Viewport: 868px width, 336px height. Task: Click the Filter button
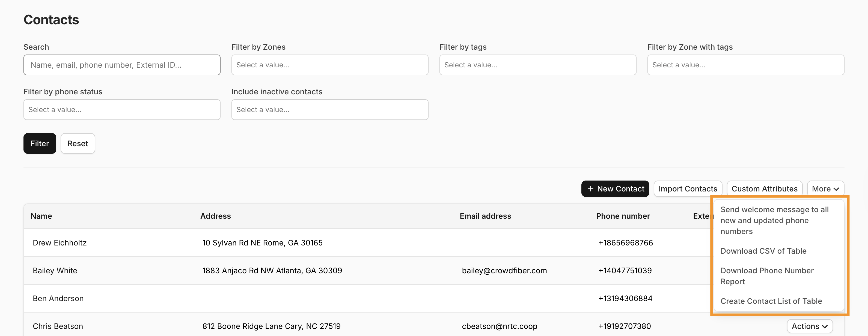(x=39, y=143)
